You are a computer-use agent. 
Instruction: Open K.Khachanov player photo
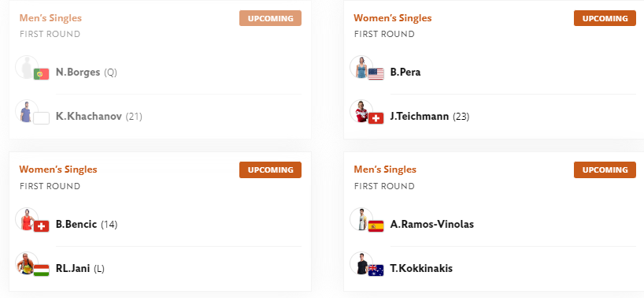click(x=27, y=111)
